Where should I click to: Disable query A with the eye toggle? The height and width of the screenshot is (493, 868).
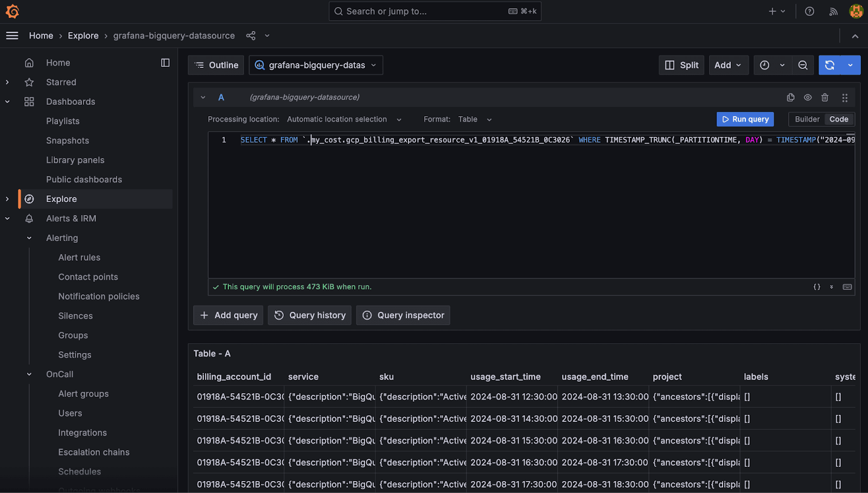click(808, 97)
